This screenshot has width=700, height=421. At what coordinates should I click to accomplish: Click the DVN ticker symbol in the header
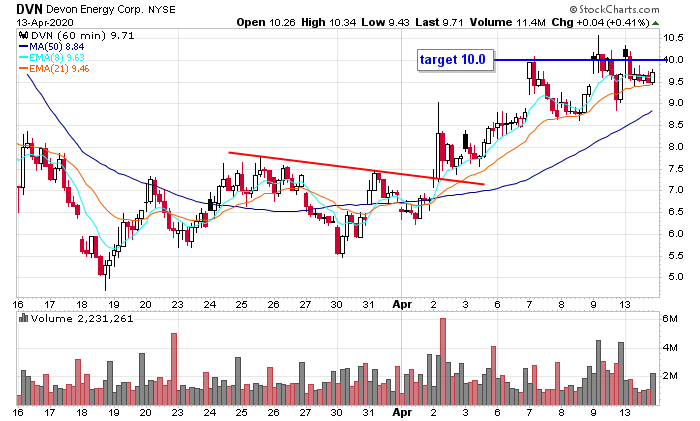29,9
